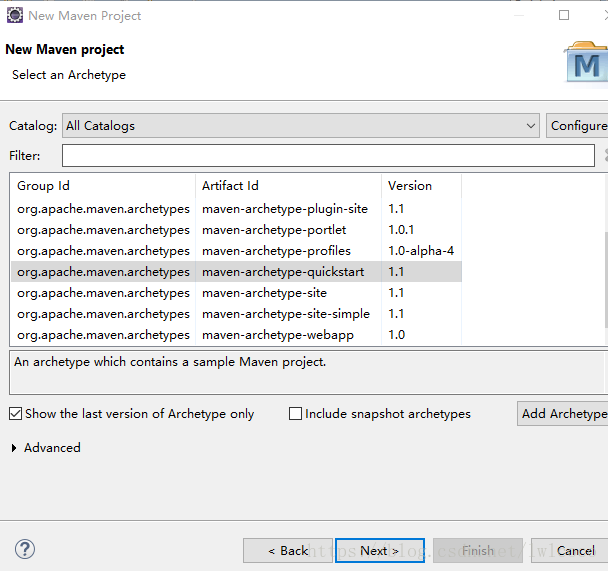Screen dimensions: 608x571
Task: Select the maven-archetype-site row
Action: point(237,293)
